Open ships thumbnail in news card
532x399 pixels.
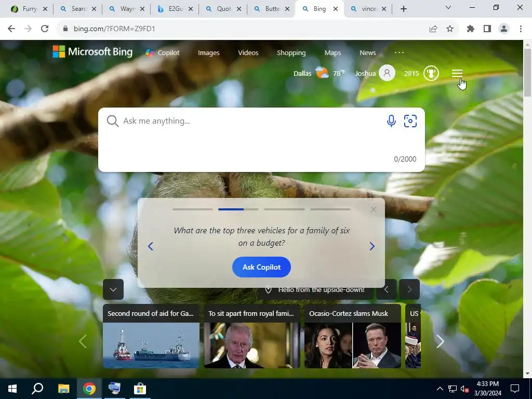click(151, 345)
